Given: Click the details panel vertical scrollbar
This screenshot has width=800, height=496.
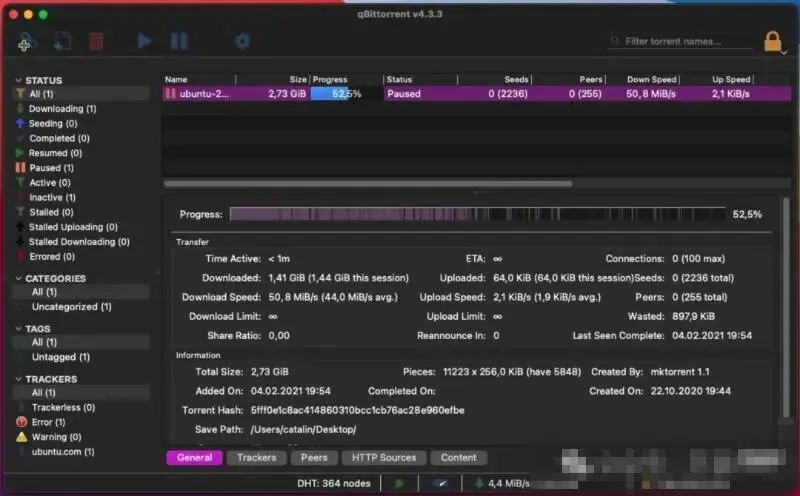Looking at the screenshot, I should [x=786, y=309].
